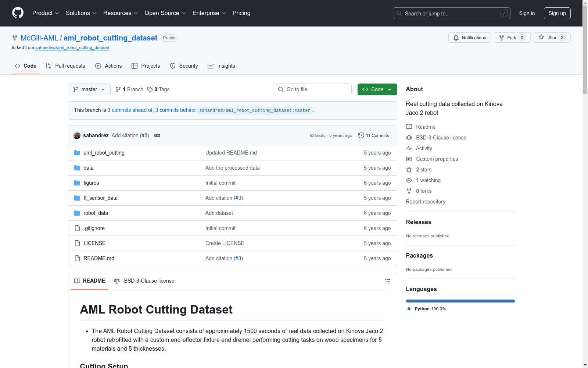Screen dimensions: 588x368
Task: Click the bell icon in Notifications
Action: (x=456, y=38)
